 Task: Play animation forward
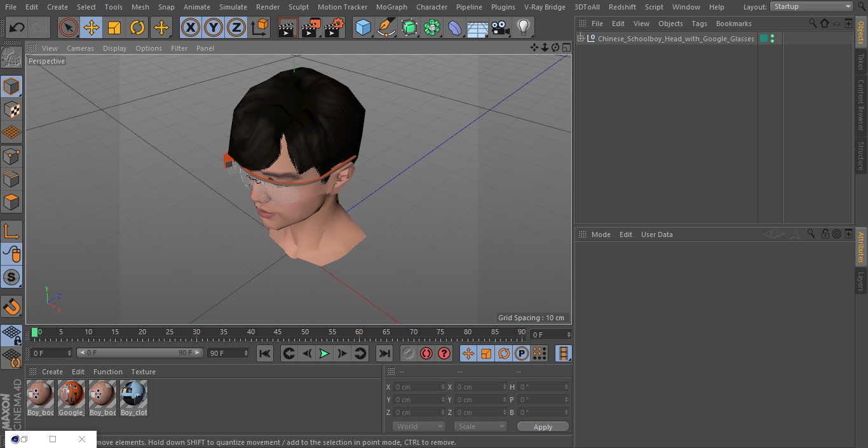pyautogui.click(x=324, y=353)
